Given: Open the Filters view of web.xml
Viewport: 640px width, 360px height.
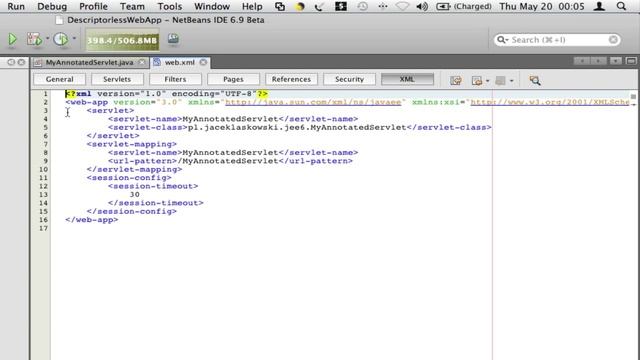Looking at the screenshot, I should click(x=175, y=79).
